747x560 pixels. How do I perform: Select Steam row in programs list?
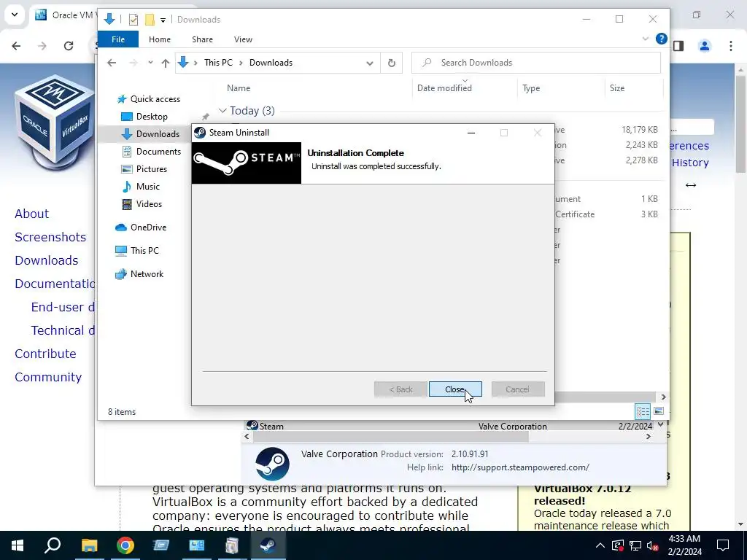[450, 426]
